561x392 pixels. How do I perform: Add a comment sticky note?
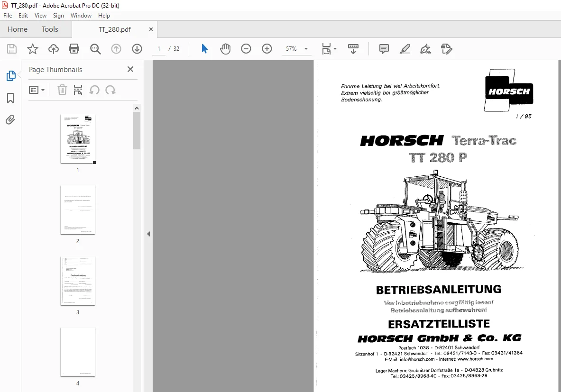384,49
